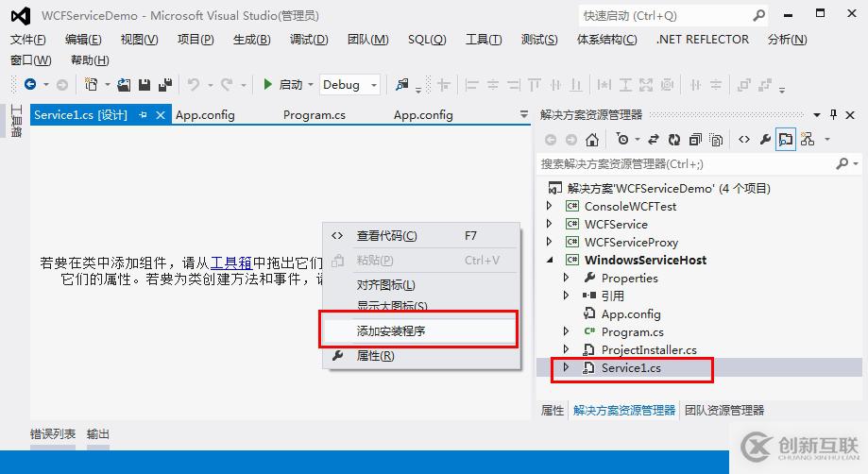Image resolution: width=868 pixels, height=474 pixels.
Task: Switch to the 属性 panel tab
Action: (552, 411)
